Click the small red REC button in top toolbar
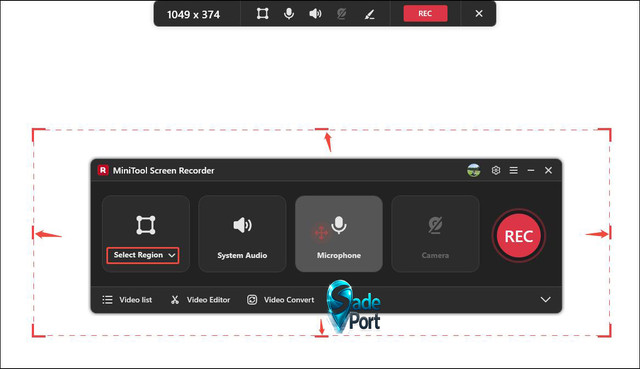Screen dimensions: 640x369 (x=425, y=13)
